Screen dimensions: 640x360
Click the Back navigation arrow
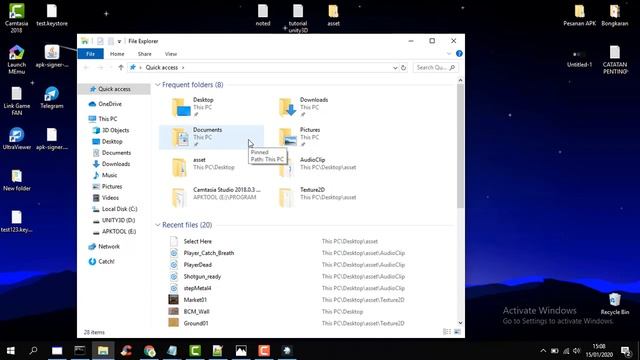point(87,67)
